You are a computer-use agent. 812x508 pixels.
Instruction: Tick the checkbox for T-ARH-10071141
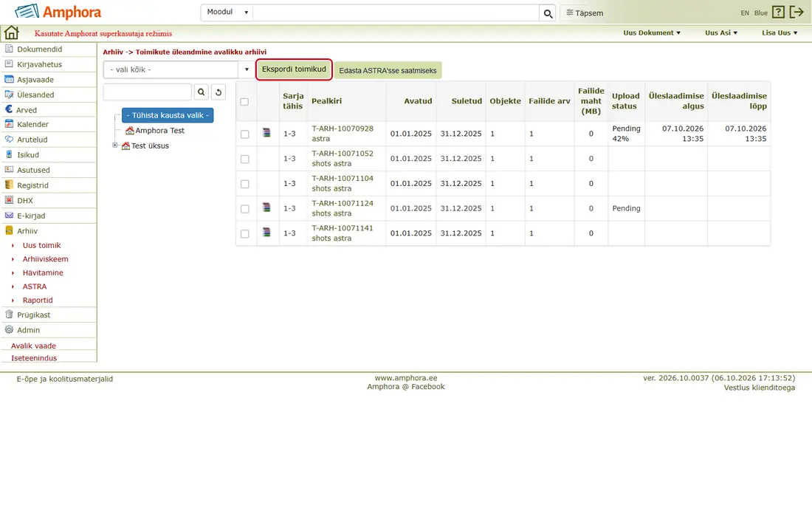(245, 233)
